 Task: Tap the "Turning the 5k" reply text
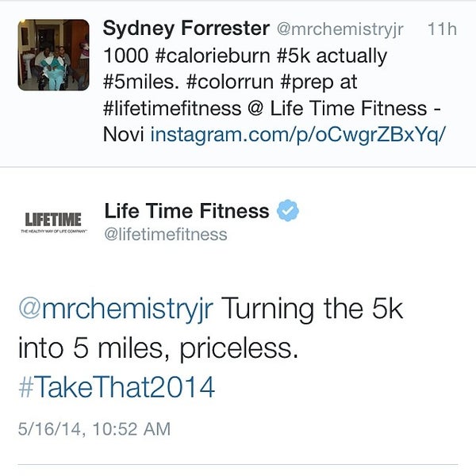coord(311,309)
